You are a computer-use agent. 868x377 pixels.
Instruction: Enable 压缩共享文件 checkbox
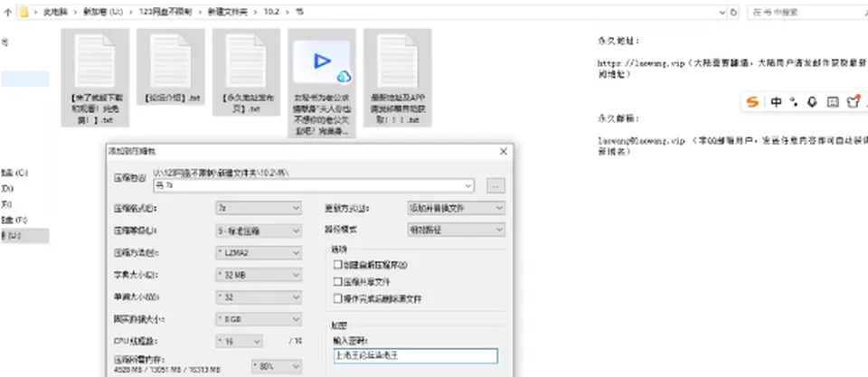(x=337, y=282)
